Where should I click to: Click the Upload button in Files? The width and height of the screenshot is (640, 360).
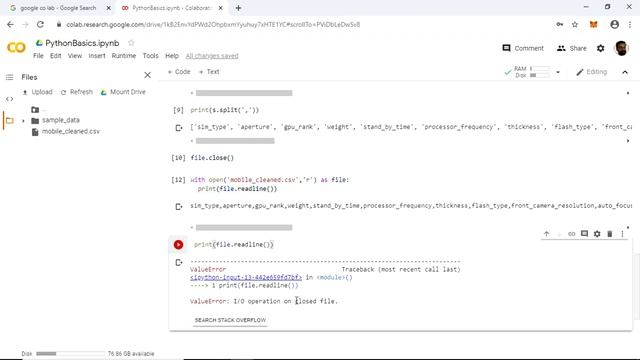[x=37, y=92]
